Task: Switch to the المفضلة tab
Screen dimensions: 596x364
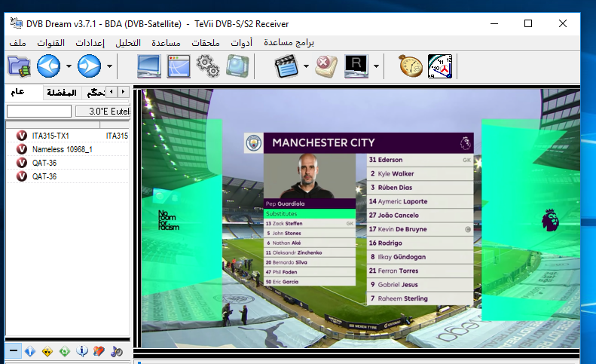Action: (62, 93)
